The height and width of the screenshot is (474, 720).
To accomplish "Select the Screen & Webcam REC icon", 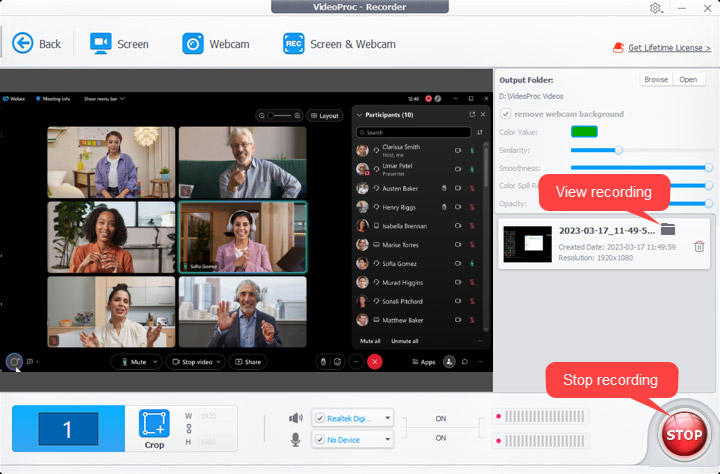I will coord(293,44).
